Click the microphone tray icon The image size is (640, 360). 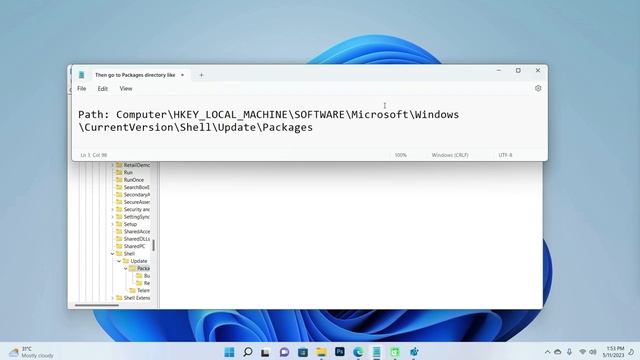coord(569,352)
